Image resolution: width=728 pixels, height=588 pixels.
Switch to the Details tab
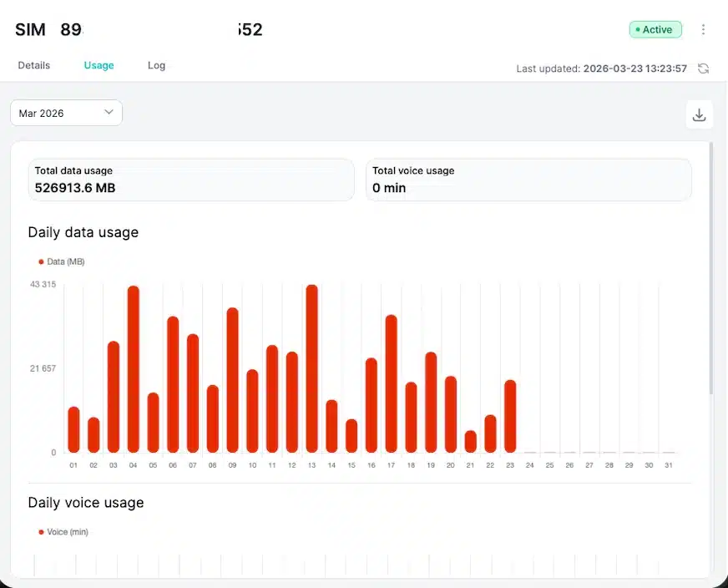[x=34, y=65]
